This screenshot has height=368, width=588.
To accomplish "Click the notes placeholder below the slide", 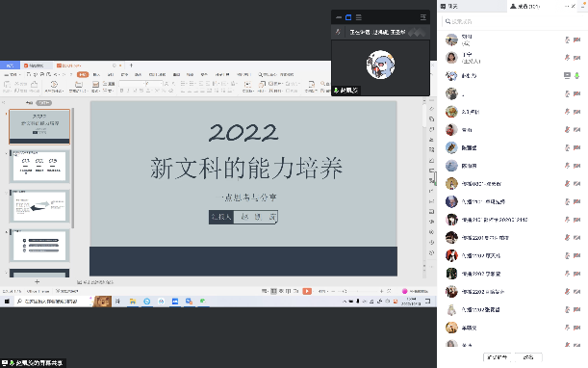I will point(95,281).
